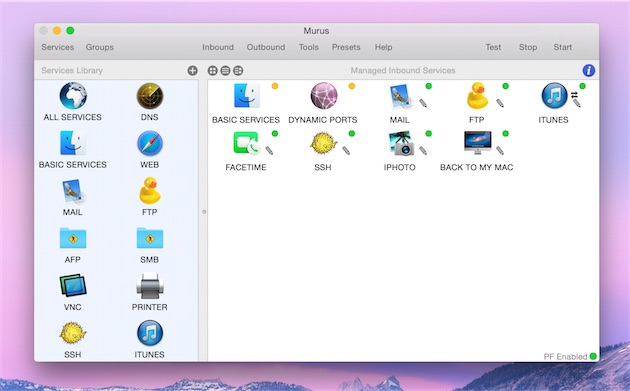The height and width of the screenshot is (391, 630).
Task: Select the SSH pufferfish icon in Services Library
Action: 73,333
